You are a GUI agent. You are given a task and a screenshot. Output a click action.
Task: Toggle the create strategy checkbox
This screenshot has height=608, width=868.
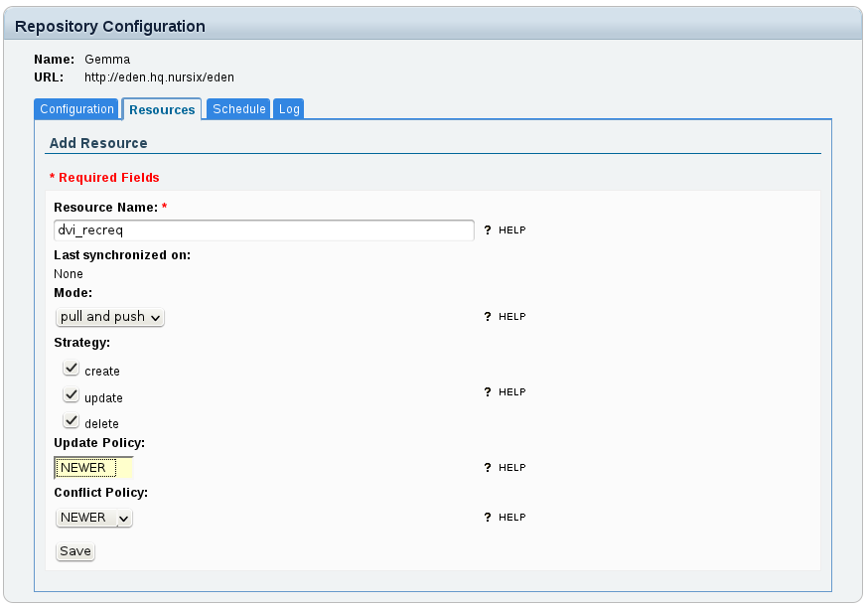[71, 369]
